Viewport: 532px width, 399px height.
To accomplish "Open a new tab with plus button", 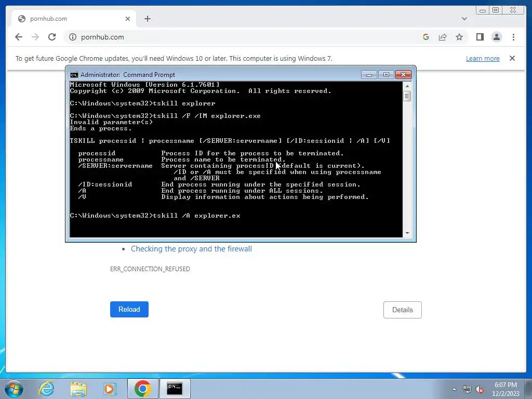I will click(147, 19).
